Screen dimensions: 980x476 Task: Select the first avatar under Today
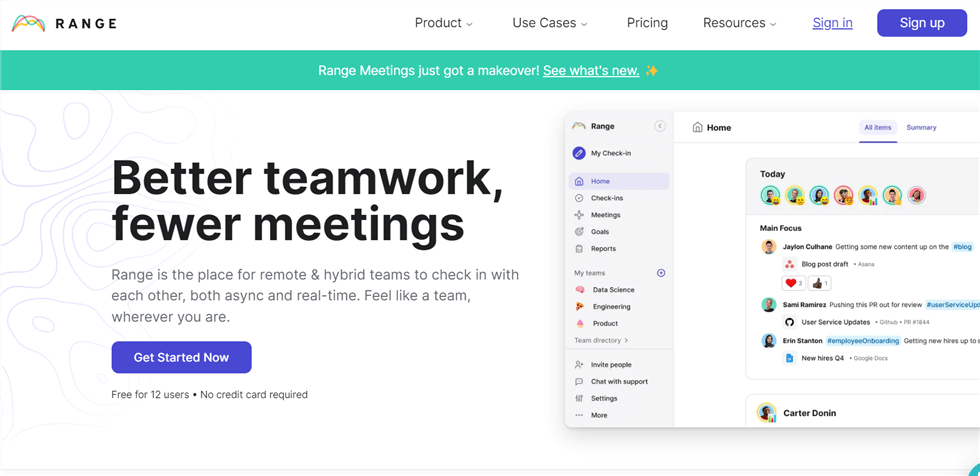point(771,196)
